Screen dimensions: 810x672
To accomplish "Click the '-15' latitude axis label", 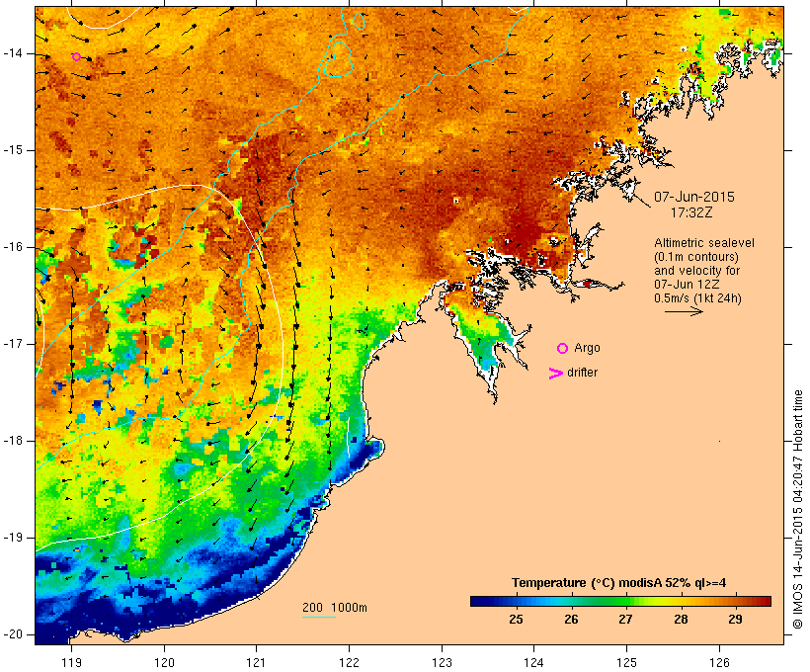I will click(x=13, y=150).
